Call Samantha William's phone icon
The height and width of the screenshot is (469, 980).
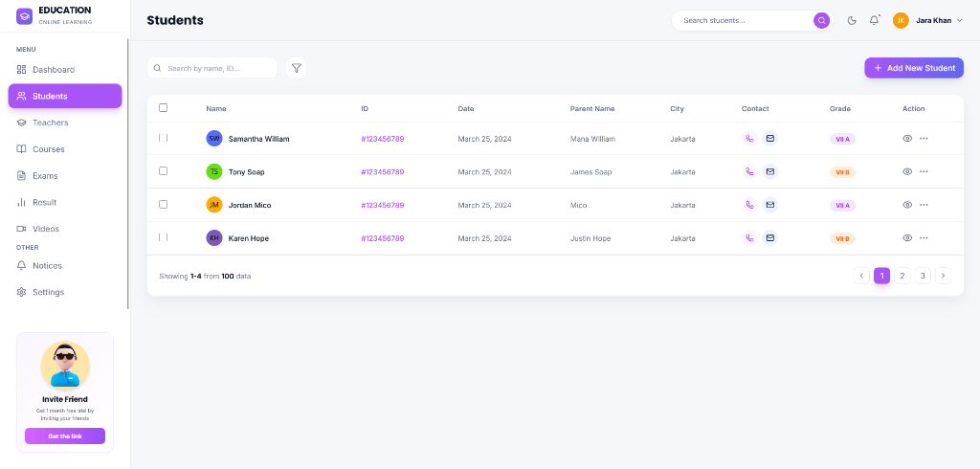point(749,139)
